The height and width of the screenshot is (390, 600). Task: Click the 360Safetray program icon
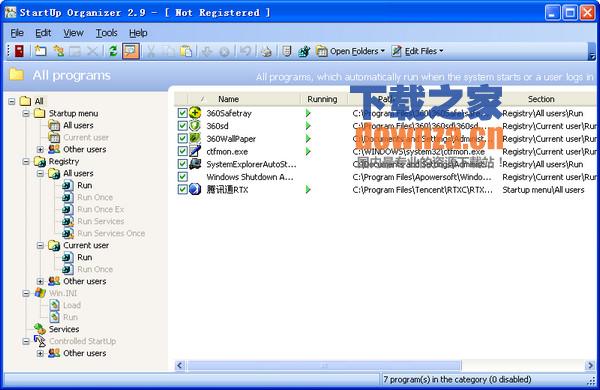(x=195, y=113)
